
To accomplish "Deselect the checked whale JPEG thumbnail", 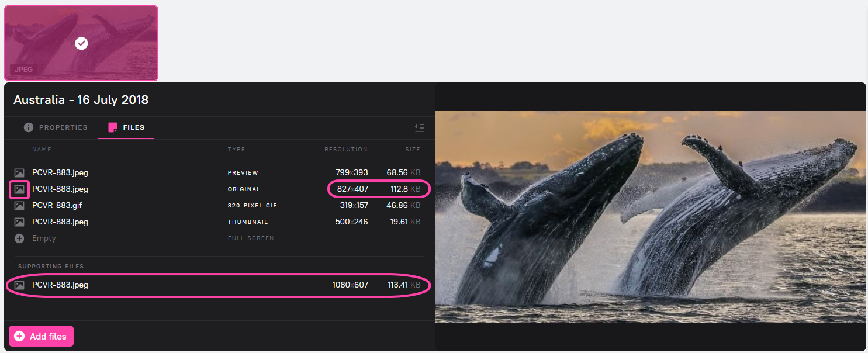I will [x=81, y=43].
